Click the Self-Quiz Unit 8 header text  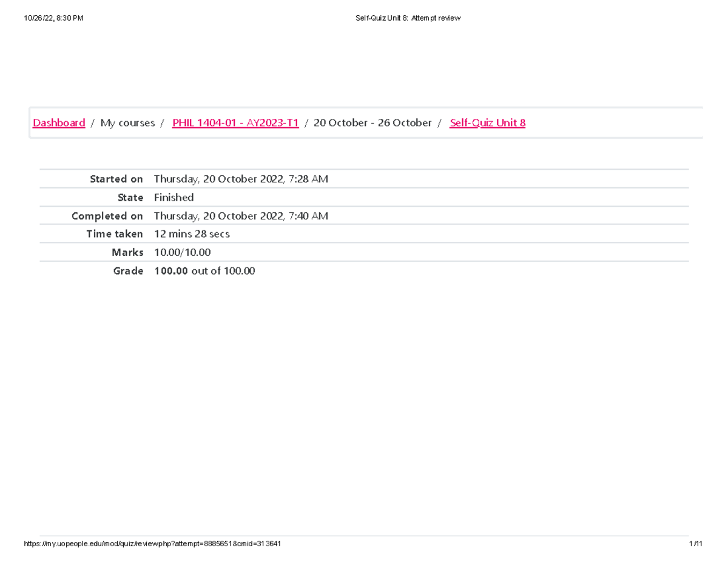[x=382, y=18]
